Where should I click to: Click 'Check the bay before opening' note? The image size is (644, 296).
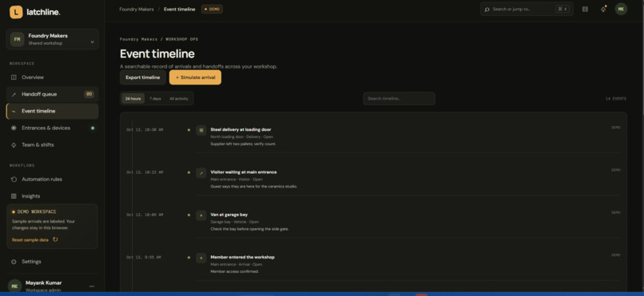(250, 229)
